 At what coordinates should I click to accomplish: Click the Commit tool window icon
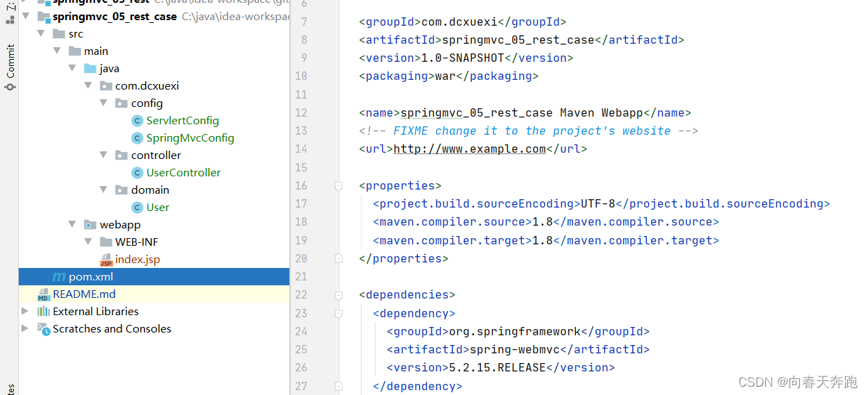point(10,87)
